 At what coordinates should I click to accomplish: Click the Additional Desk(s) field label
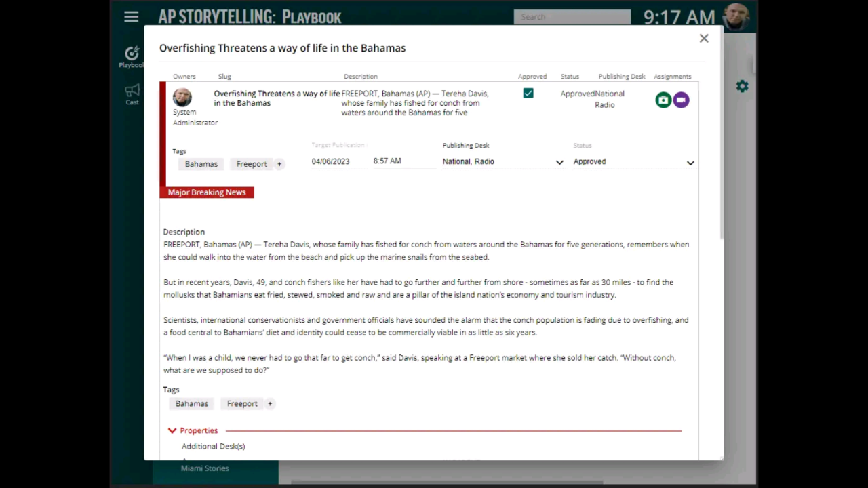[x=214, y=446]
